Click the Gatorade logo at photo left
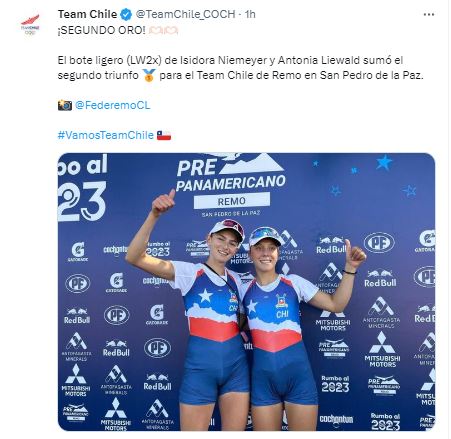The width and height of the screenshot is (451, 439). (78, 252)
